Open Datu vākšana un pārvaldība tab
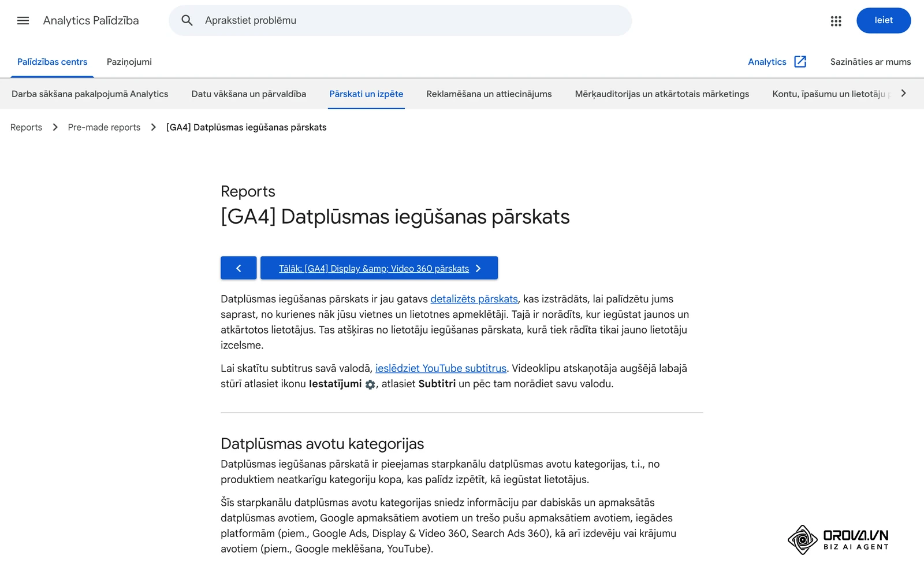This screenshot has height=578, width=924. click(249, 94)
